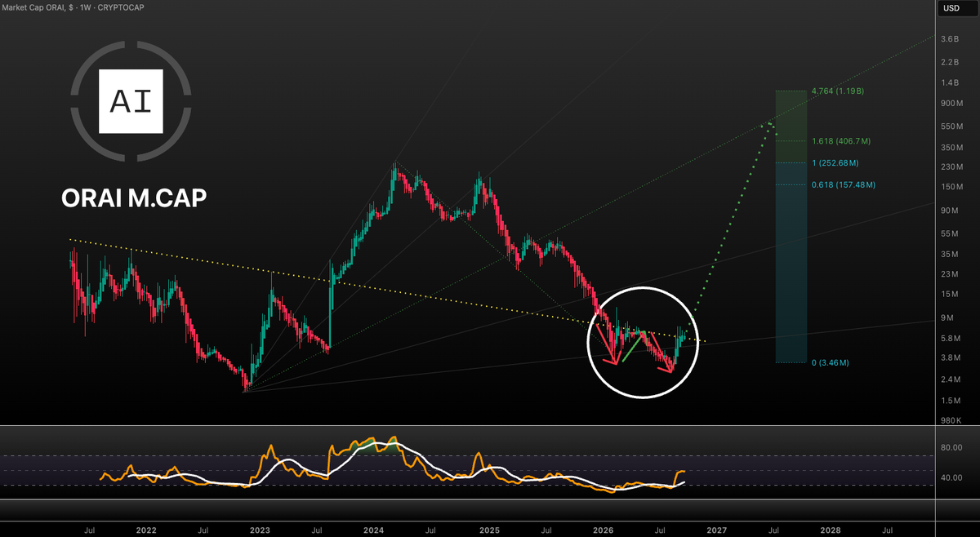Click the 2023 year on time axis

(x=260, y=530)
